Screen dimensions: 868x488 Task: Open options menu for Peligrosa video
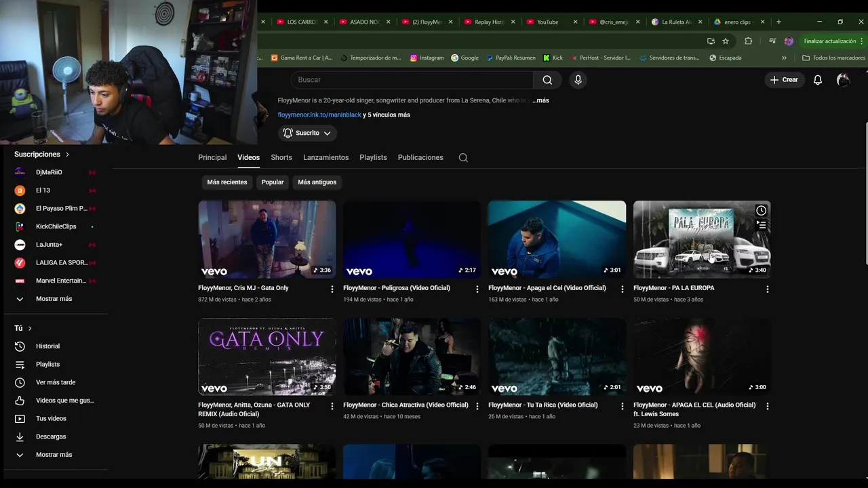click(477, 289)
